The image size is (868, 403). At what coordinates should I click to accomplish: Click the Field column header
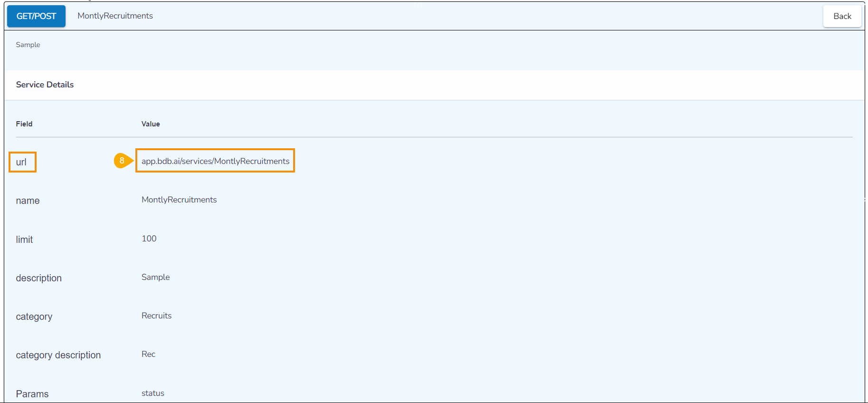[x=24, y=124]
